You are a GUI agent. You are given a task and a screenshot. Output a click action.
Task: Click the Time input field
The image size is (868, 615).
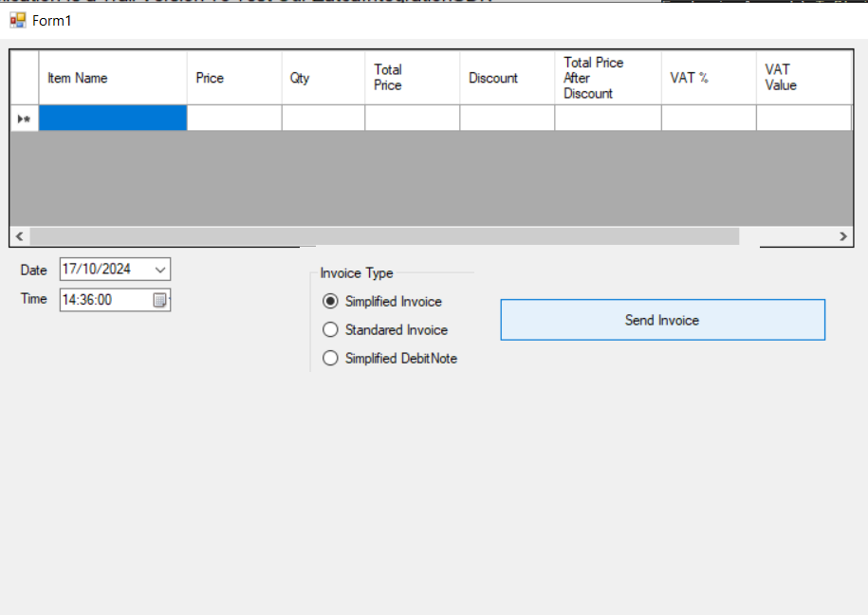coord(104,300)
